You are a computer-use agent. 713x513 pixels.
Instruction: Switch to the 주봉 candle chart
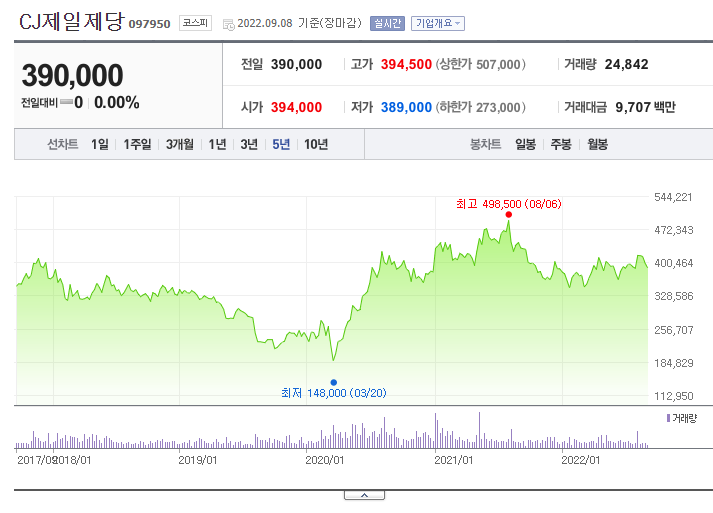point(561,144)
